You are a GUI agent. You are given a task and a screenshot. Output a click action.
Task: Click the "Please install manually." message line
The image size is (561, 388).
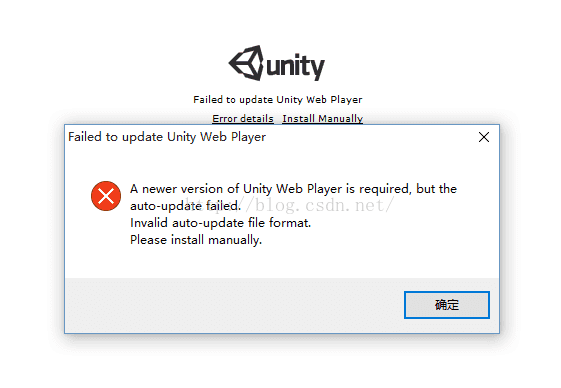pos(196,240)
